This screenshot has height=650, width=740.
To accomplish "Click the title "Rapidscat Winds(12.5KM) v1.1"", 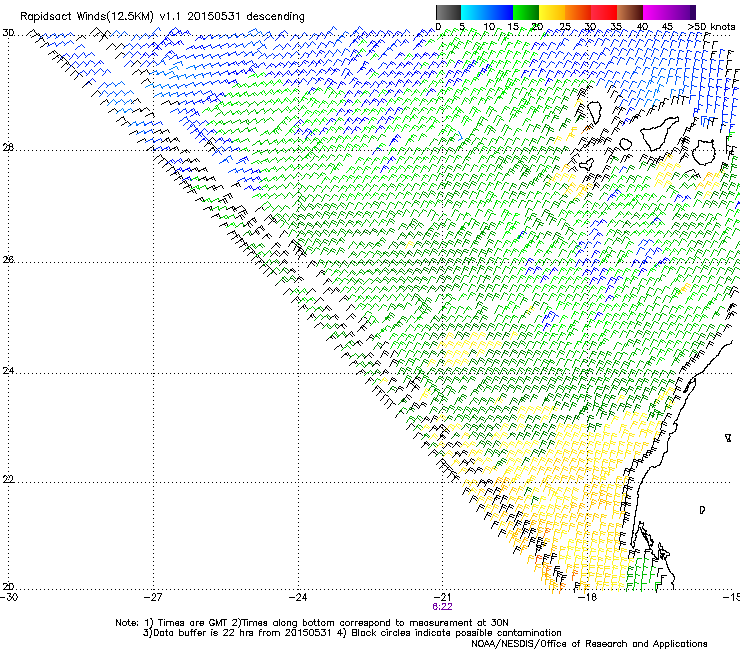I will (x=101, y=17).
